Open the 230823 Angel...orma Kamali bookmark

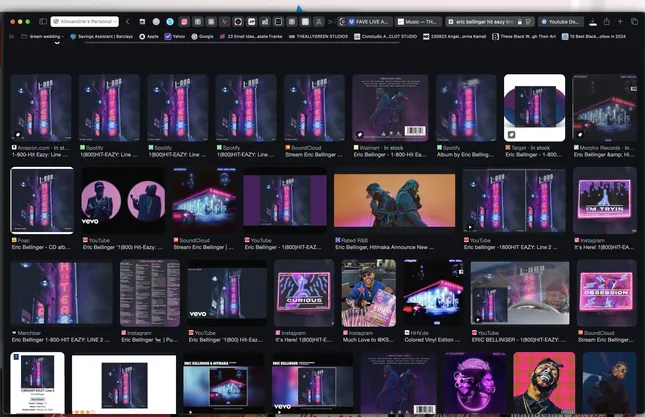[455, 36]
